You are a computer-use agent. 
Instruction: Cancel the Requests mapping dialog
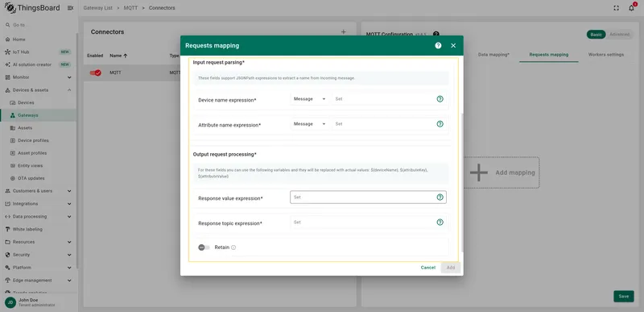428,268
